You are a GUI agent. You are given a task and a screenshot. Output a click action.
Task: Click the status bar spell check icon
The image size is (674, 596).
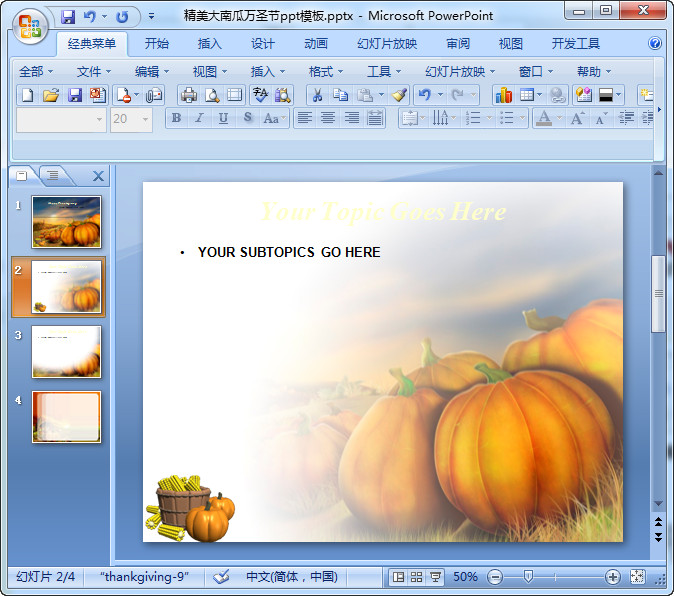[x=221, y=577]
